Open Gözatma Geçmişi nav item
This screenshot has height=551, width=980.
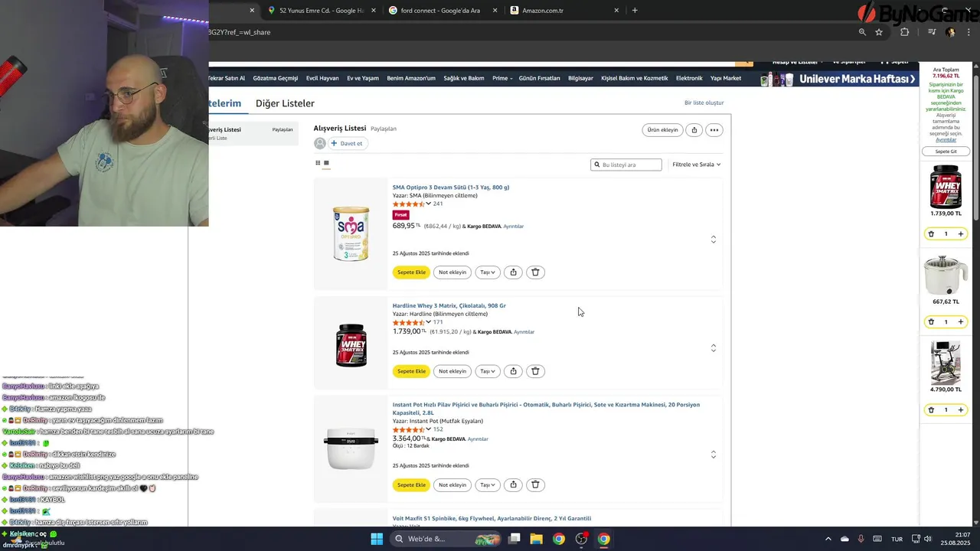[x=276, y=78]
